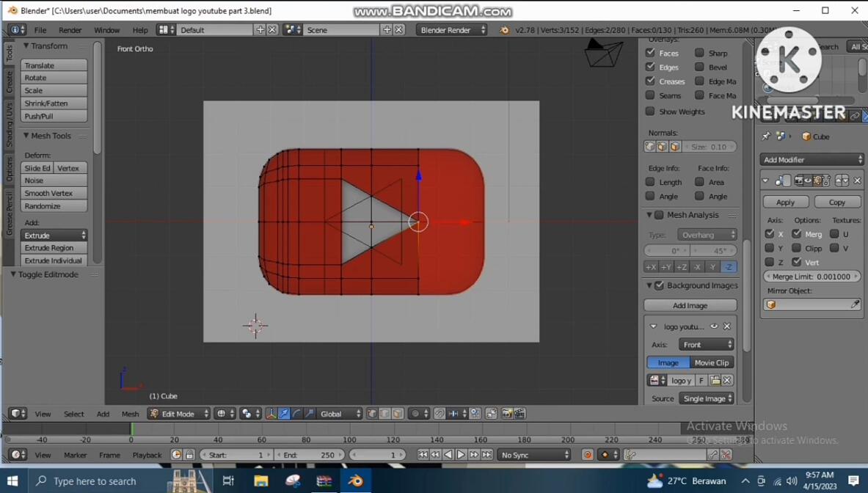The height and width of the screenshot is (493, 868).
Task: Open File Explorer from the Windows taskbar
Action: [260, 481]
